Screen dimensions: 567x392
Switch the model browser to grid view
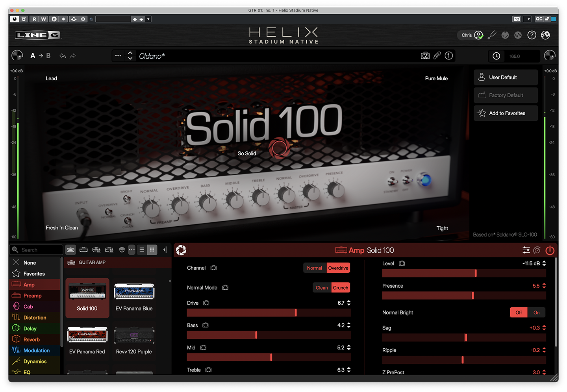[x=152, y=250]
